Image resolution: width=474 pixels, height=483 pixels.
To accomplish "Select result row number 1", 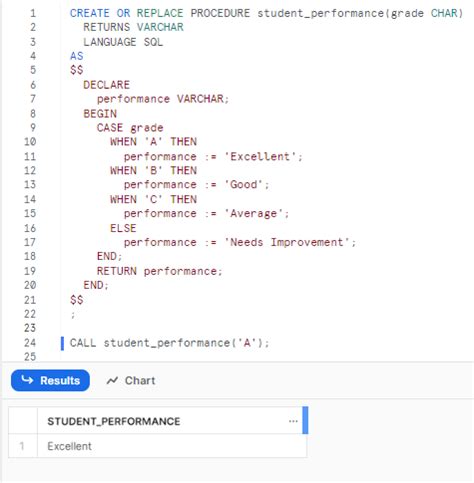I will coord(22,446).
